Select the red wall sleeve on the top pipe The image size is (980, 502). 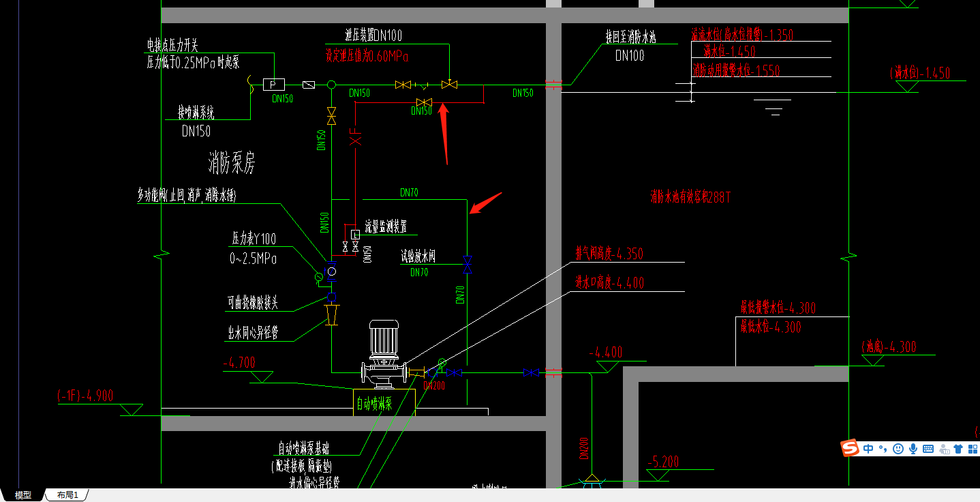(553, 85)
